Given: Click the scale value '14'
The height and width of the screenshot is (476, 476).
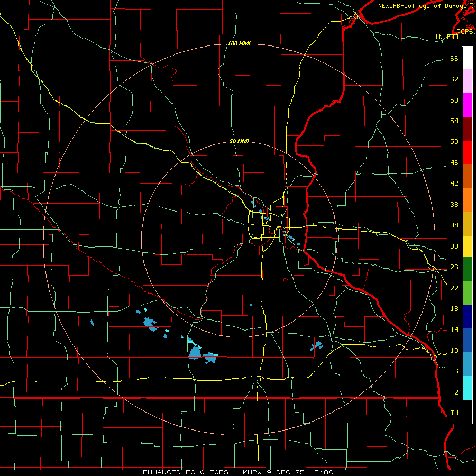Looking at the screenshot, I should point(454,329).
